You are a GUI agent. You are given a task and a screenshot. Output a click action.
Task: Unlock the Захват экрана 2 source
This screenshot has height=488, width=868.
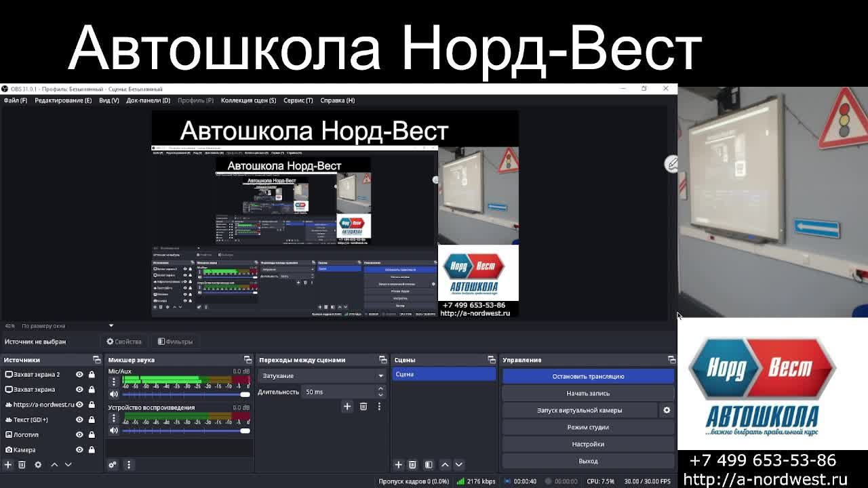92,374
